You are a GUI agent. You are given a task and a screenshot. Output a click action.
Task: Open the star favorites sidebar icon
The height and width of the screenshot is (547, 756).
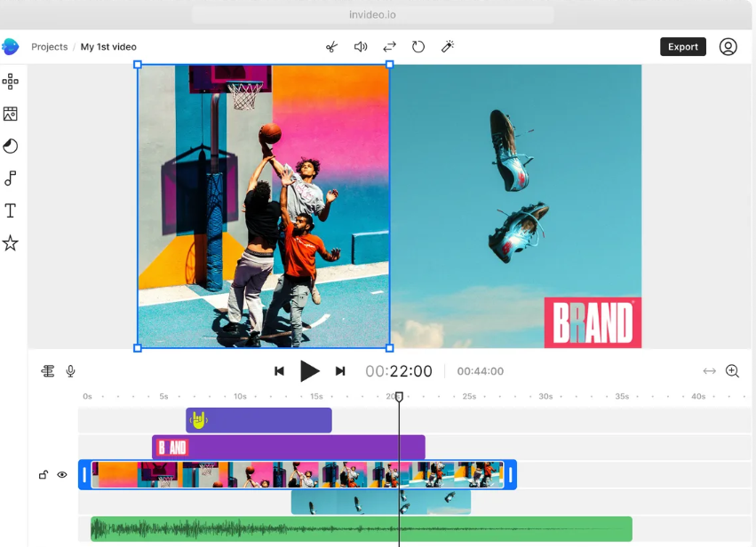tap(10, 243)
